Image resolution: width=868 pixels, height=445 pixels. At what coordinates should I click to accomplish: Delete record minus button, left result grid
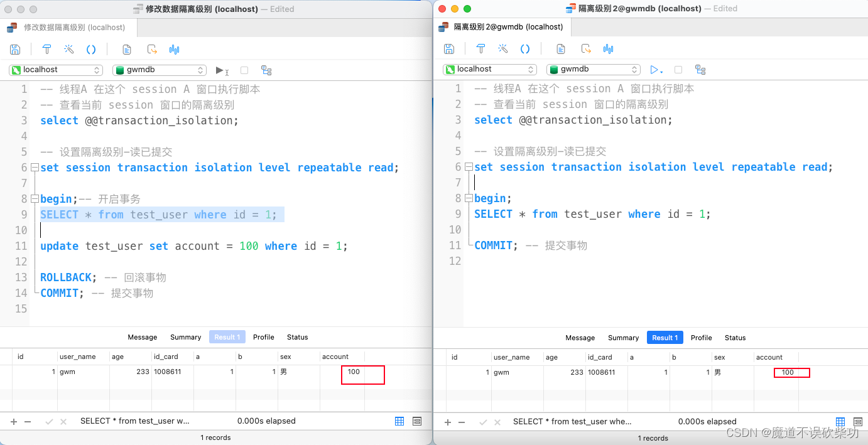pos(28,422)
